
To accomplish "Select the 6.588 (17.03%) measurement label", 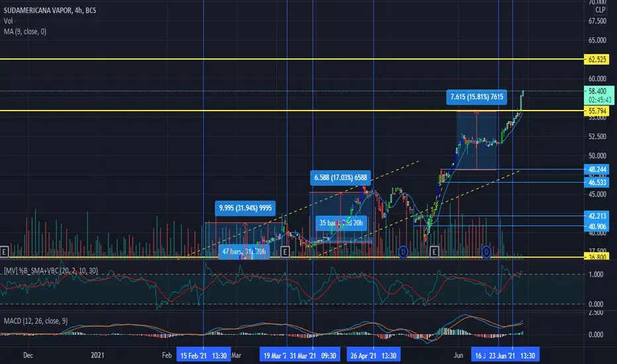I will coord(340,177).
